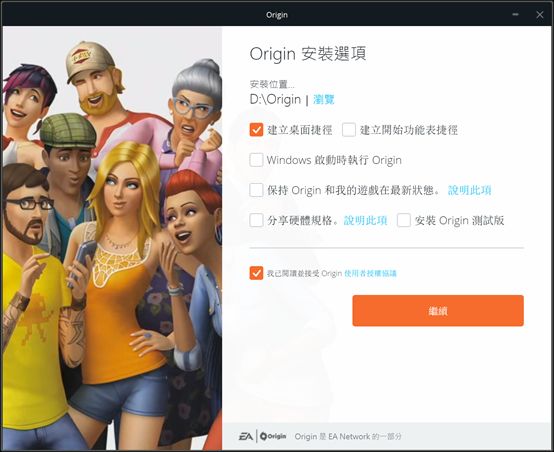Click the Origin title in the title bar

coord(277,15)
